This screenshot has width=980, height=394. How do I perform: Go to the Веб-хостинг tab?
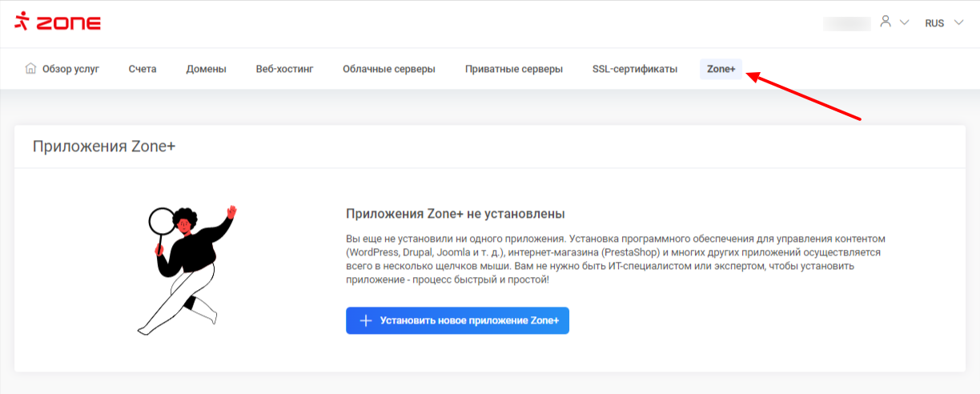point(284,69)
